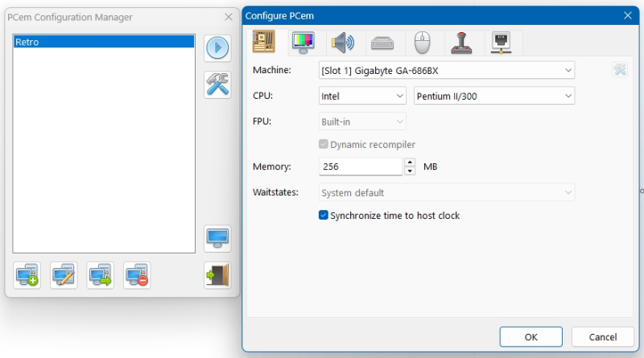Close the Configure PCem dialog
The height and width of the screenshot is (358, 644).
point(628,15)
